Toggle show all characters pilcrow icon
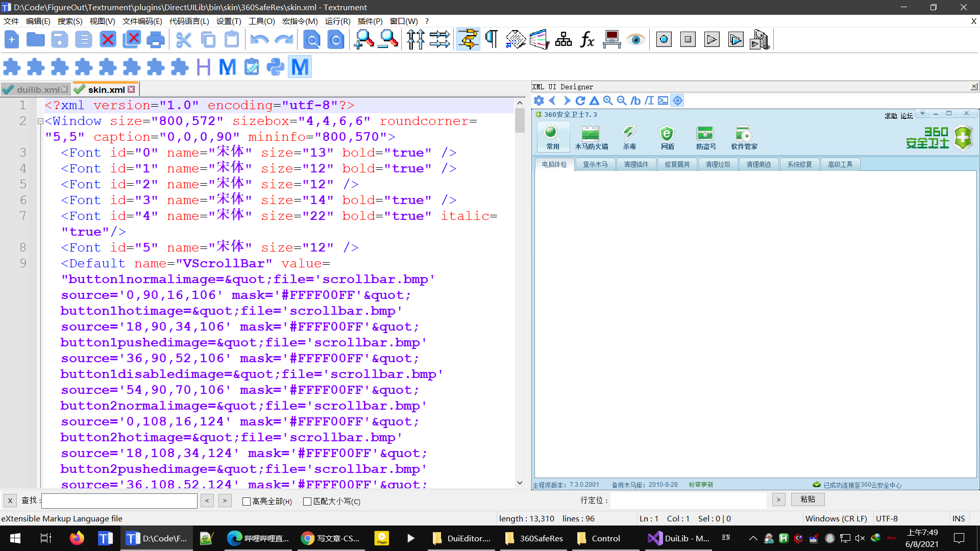The image size is (980, 551). point(492,39)
